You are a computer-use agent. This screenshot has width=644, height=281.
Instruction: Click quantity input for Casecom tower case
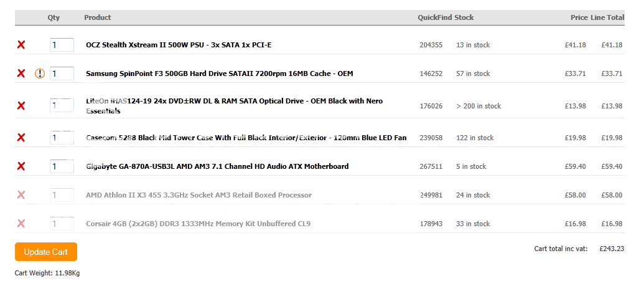click(62, 138)
